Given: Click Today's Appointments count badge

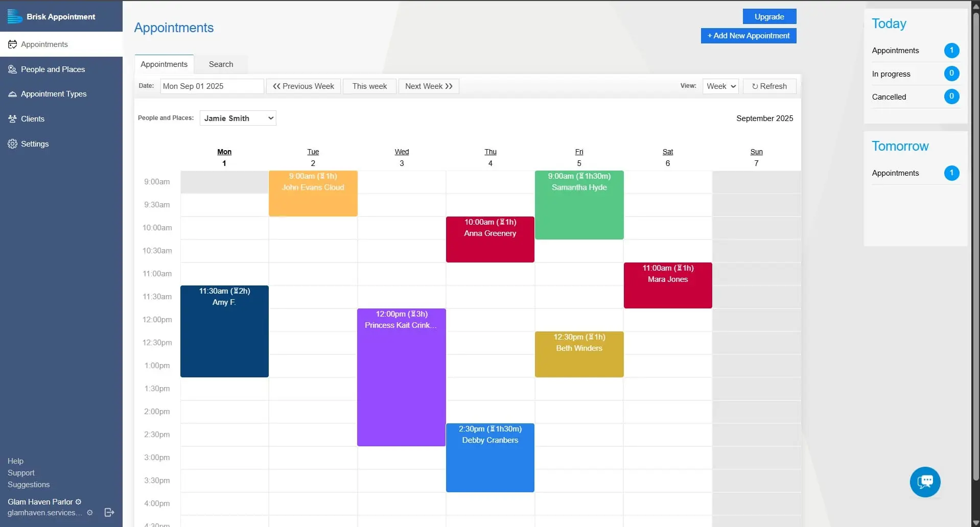Looking at the screenshot, I should tap(951, 51).
